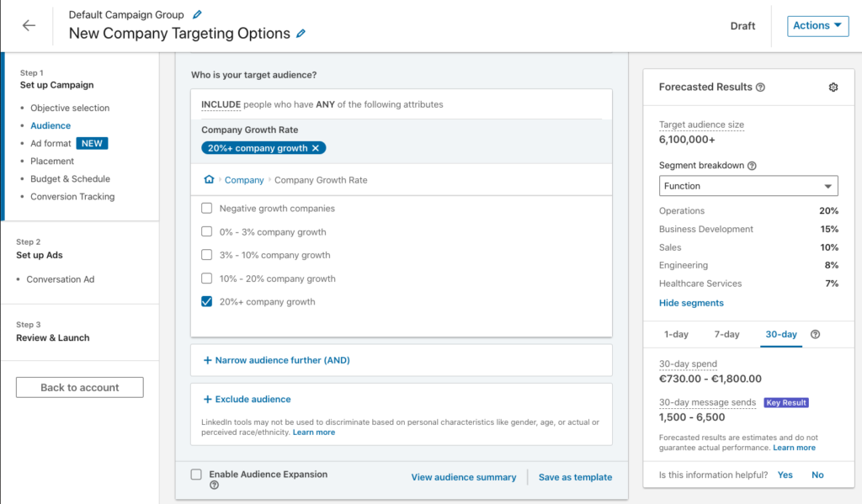Open the Forecasted Results help tooltip
This screenshot has height=504, width=862.
(762, 87)
